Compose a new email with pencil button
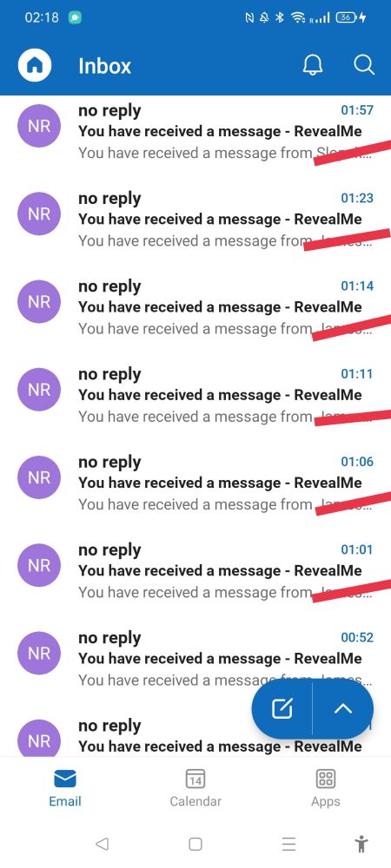The height and width of the screenshot is (868, 391). (x=282, y=708)
